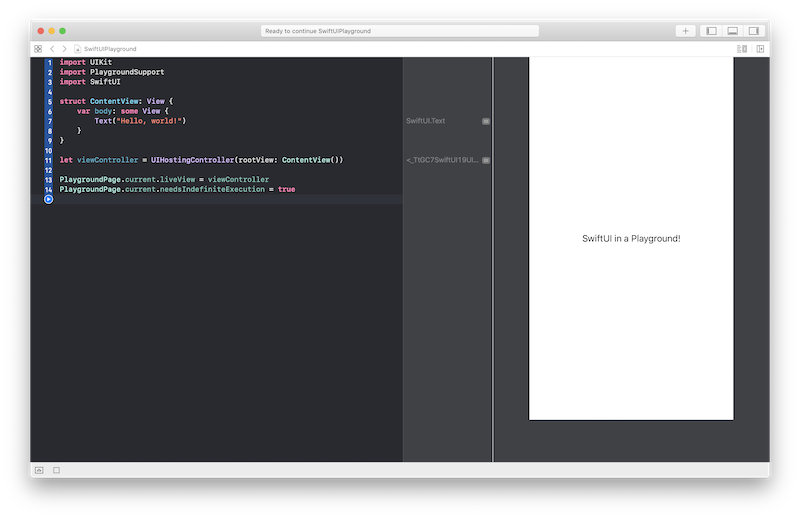Image resolution: width=800 pixels, height=518 pixels.
Task: Go forward in editor navigation history
Action: [x=64, y=49]
